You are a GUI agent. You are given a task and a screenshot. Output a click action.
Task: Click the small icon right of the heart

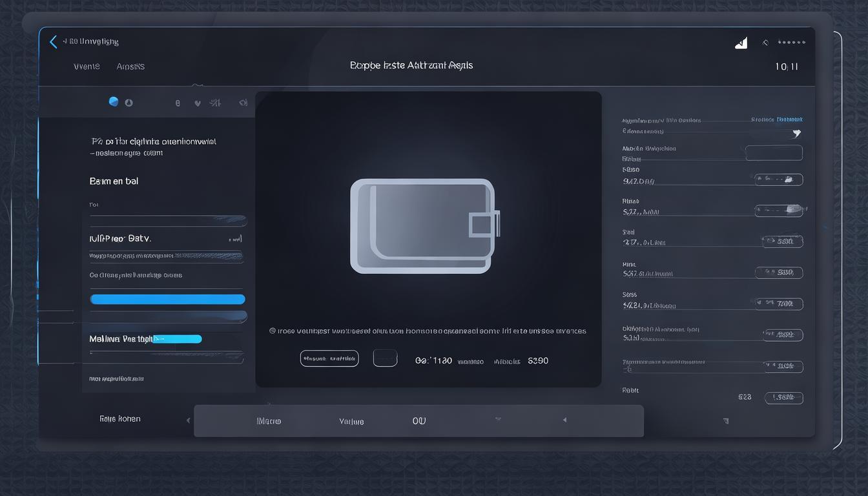pos(215,103)
